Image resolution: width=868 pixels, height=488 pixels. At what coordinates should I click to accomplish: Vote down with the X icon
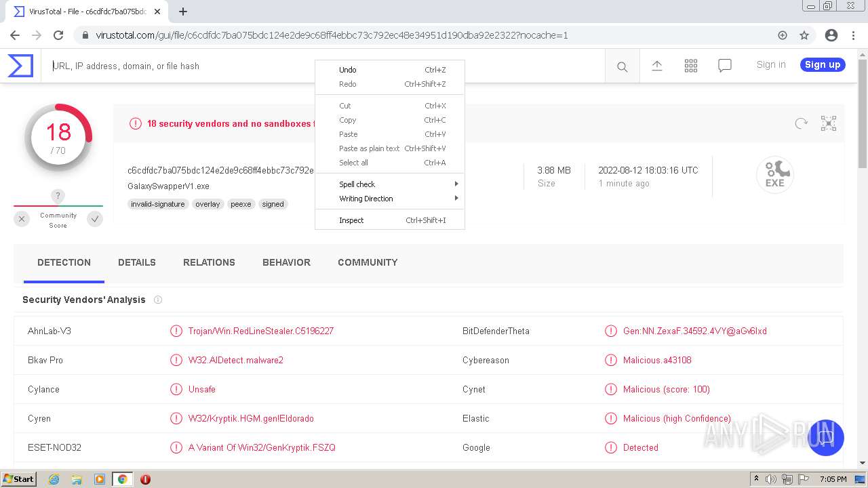point(22,219)
